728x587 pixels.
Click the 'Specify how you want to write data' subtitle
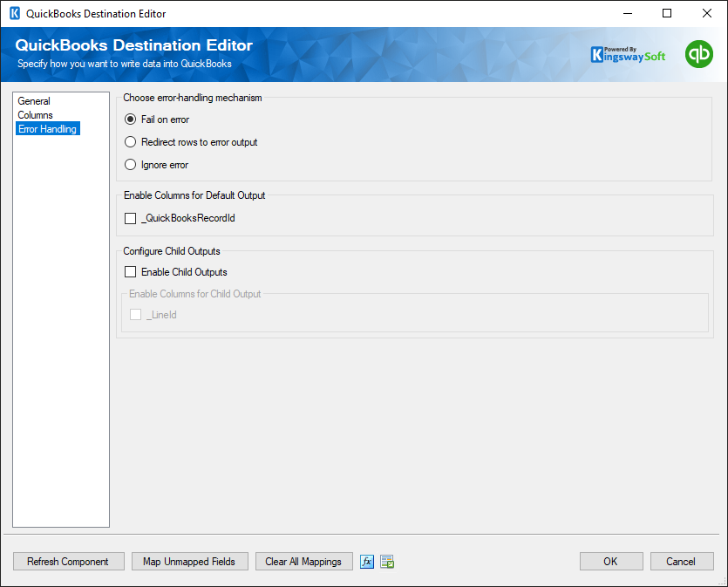pyautogui.click(x=125, y=64)
